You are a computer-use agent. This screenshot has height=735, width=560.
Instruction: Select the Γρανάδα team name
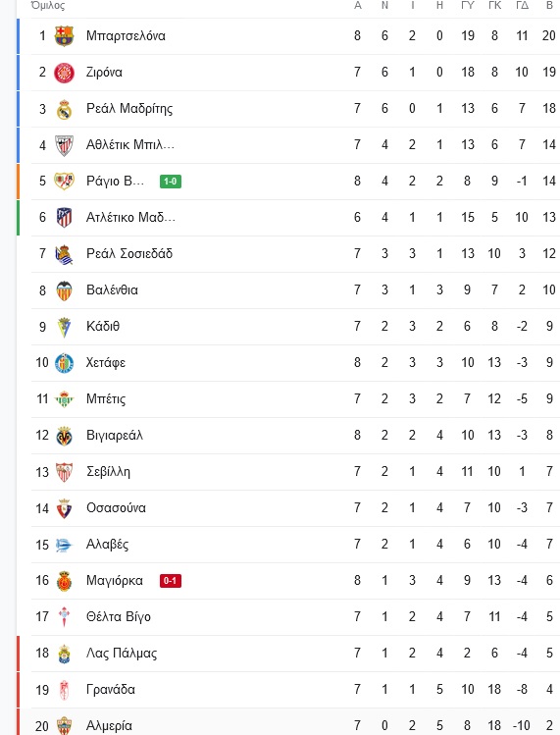click(x=111, y=689)
